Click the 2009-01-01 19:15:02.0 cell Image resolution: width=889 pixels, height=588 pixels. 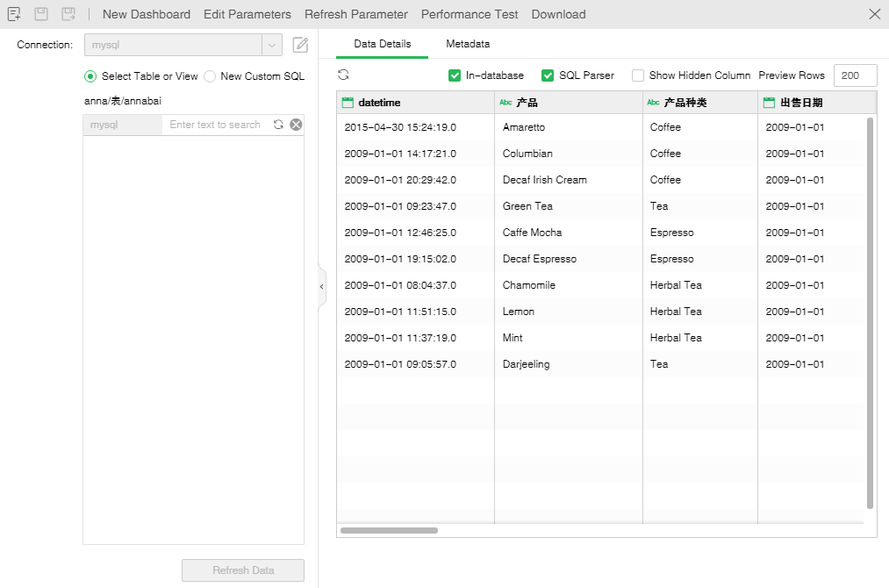click(x=416, y=259)
